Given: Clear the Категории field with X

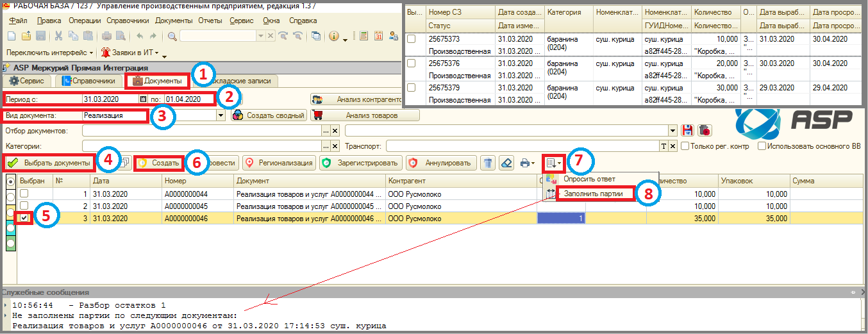Looking at the screenshot, I should 335,146.
